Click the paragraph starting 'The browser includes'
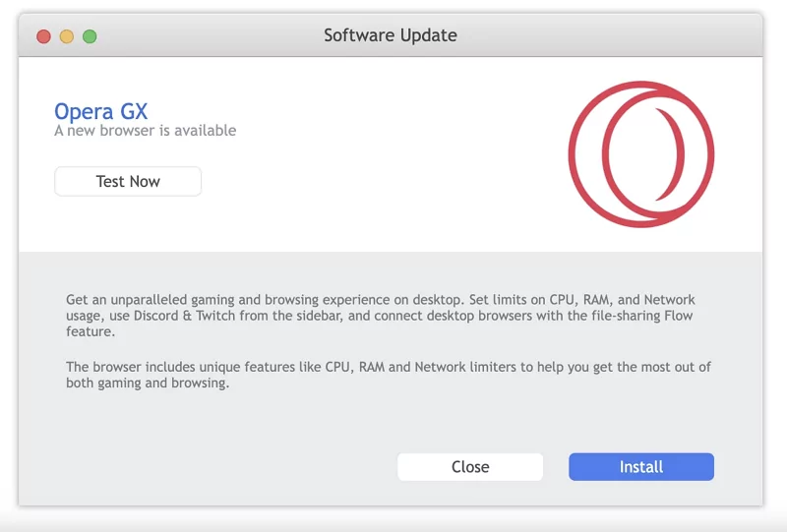 click(x=388, y=375)
